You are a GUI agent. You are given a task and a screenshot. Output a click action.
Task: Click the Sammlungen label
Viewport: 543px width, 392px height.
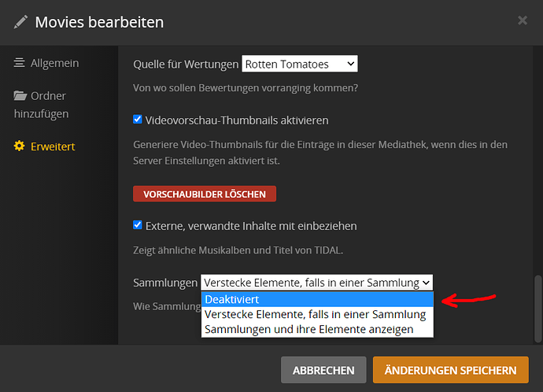[165, 283]
